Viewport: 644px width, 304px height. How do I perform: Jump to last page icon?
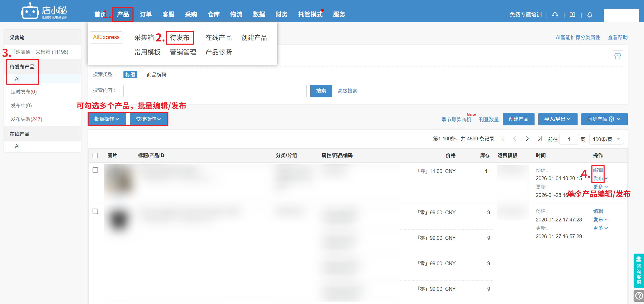(539, 139)
